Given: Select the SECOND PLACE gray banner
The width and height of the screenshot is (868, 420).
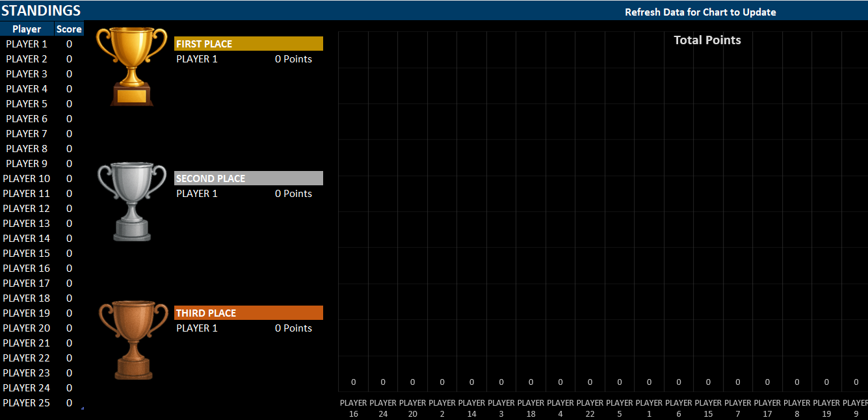Looking at the screenshot, I should [x=248, y=178].
